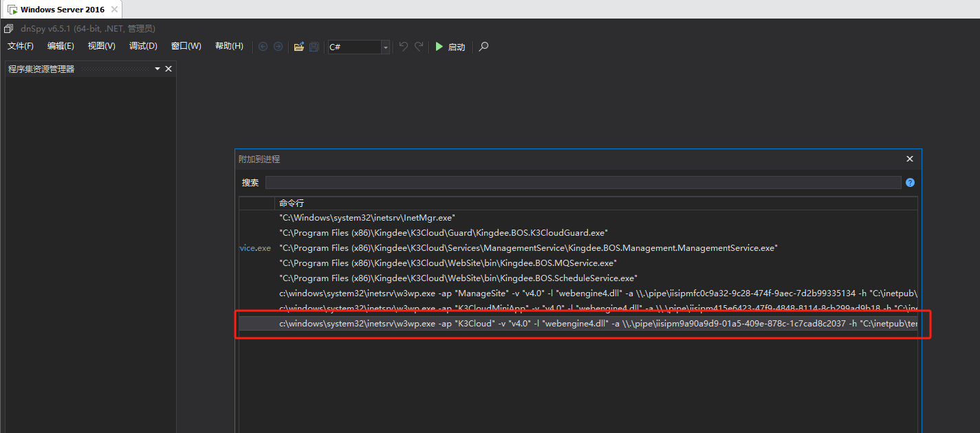Click the search magnifier toolbar icon
The height and width of the screenshot is (433, 980).
483,47
